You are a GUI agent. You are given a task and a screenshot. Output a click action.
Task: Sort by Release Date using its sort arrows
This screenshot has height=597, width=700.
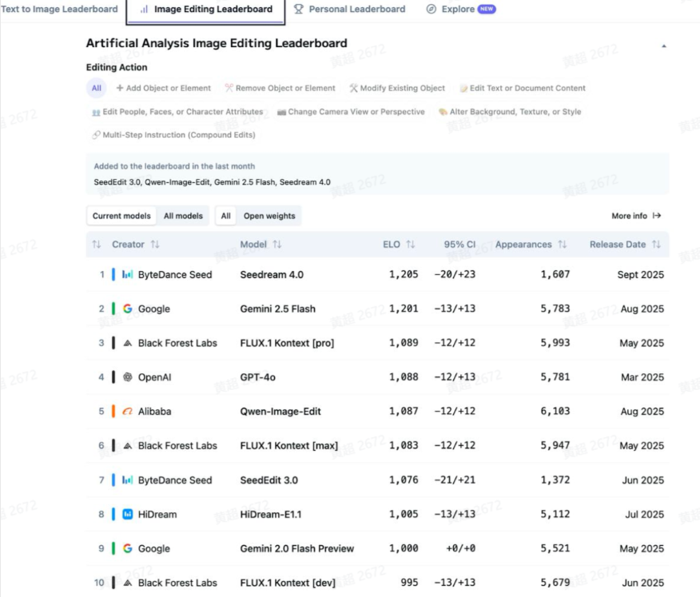[656, 245]
